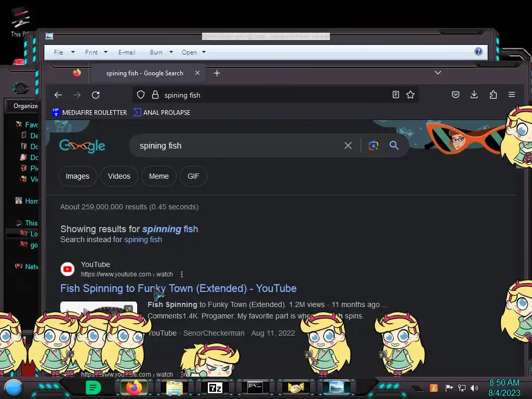Open the tracking protection shield

(x=141, y=95)
